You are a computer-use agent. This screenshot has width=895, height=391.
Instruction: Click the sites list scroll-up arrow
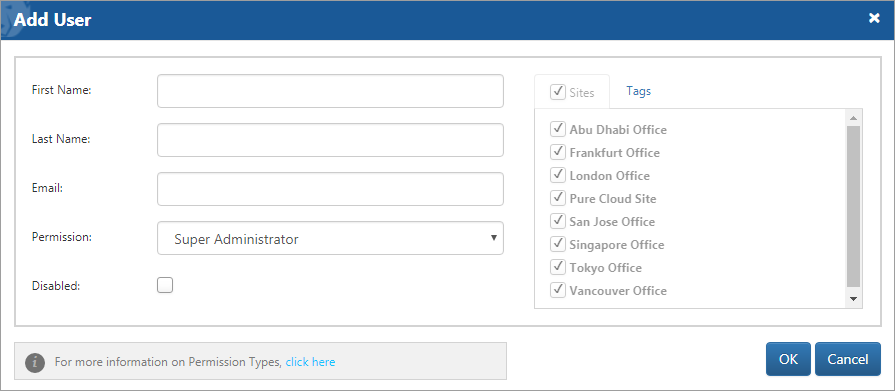click(853, 118)
